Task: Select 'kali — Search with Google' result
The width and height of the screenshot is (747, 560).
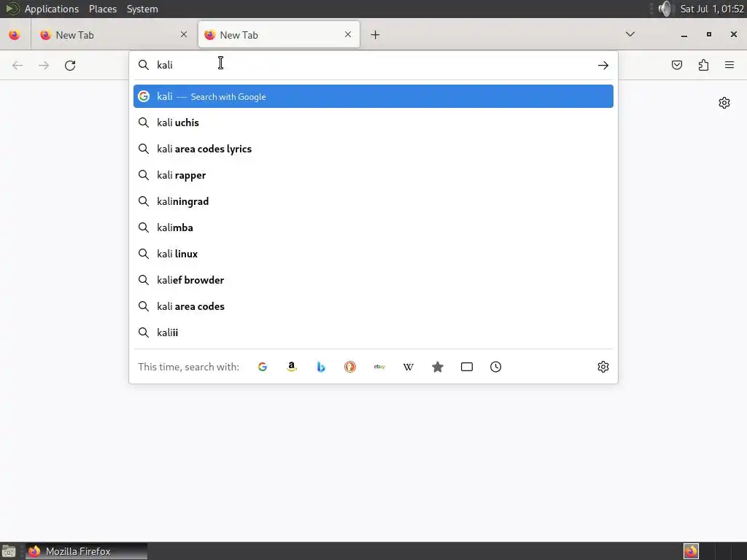Action: pyautogui.click(x=373, y=96)
